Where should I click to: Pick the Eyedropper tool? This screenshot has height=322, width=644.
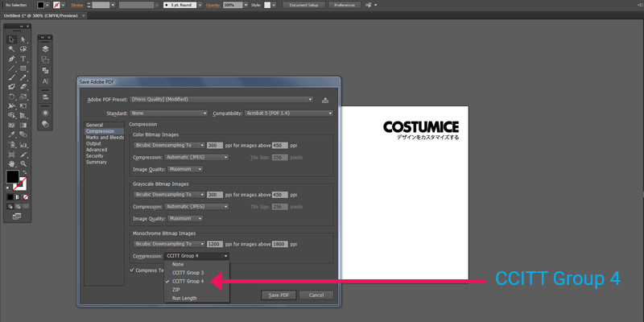tap(12, 134)
